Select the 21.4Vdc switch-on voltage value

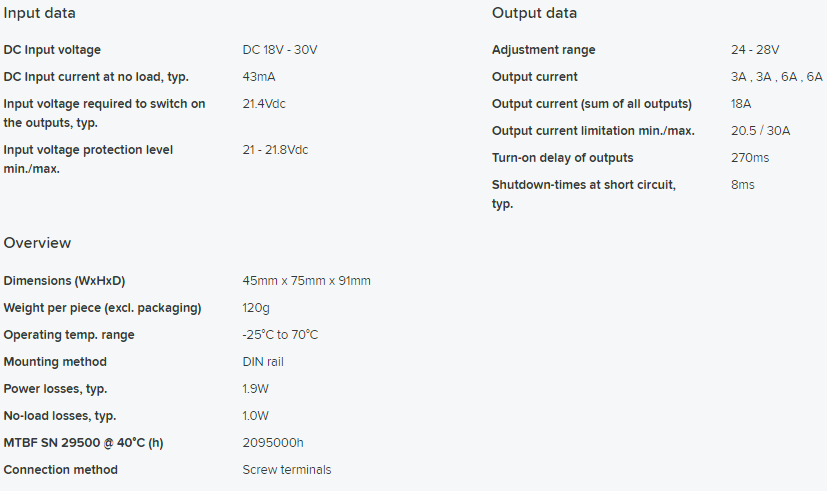tap(264, 104)
